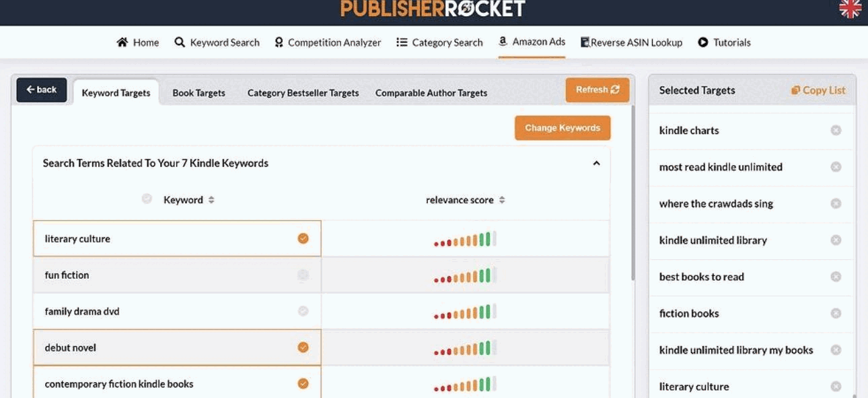The image size is (868, 398).
Task: Sort by Keyword column arrows
Action: point(211,200)
